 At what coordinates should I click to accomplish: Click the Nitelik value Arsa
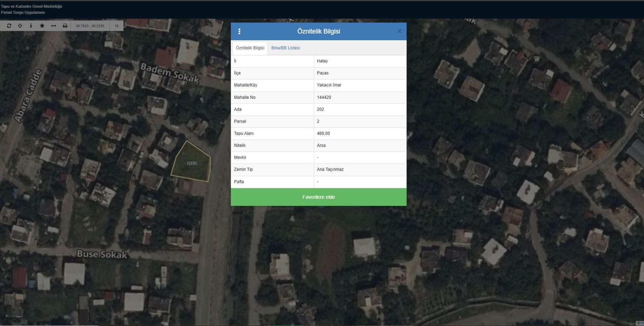(321, 146)
